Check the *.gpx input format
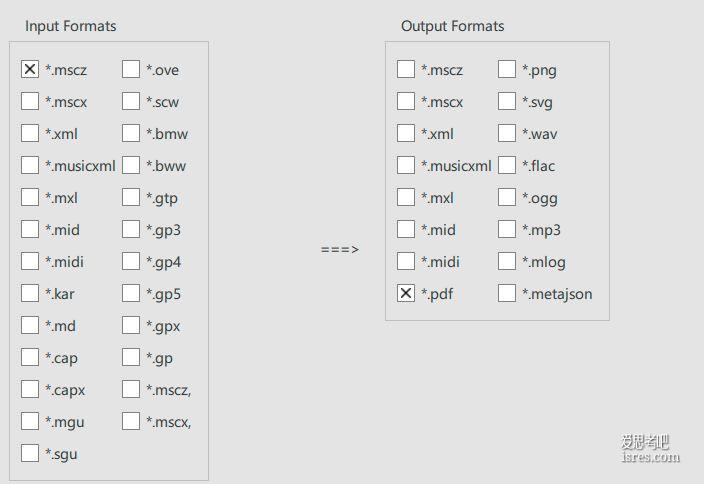704x484 pixels. (131, 326)
